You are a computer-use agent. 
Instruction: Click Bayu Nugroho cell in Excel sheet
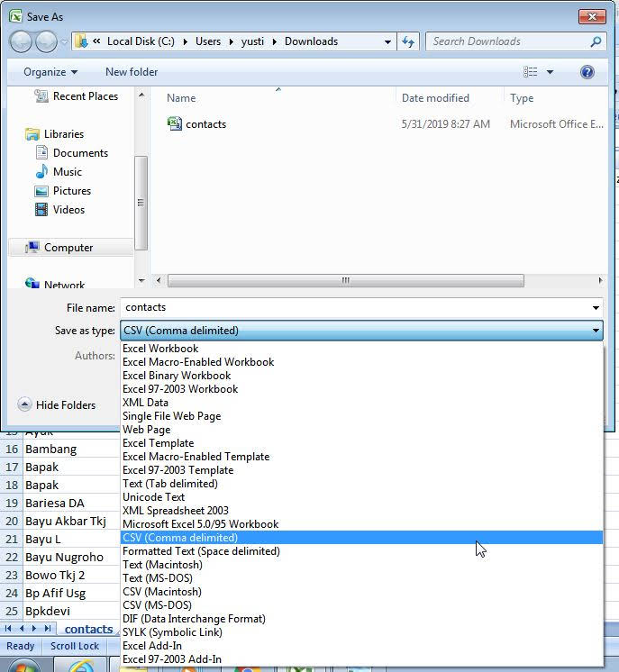click(x=71, y=557)
